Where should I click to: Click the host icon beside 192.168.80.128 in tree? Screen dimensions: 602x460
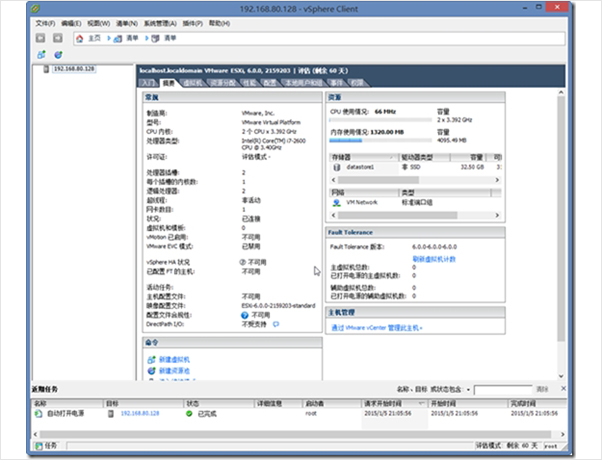46,69
